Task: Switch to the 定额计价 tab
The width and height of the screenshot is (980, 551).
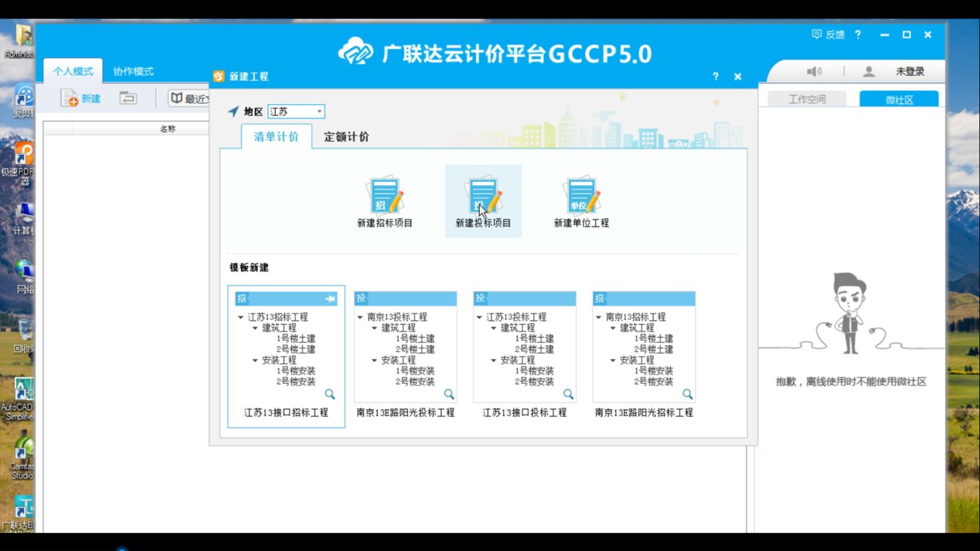Action: point(347,136)
